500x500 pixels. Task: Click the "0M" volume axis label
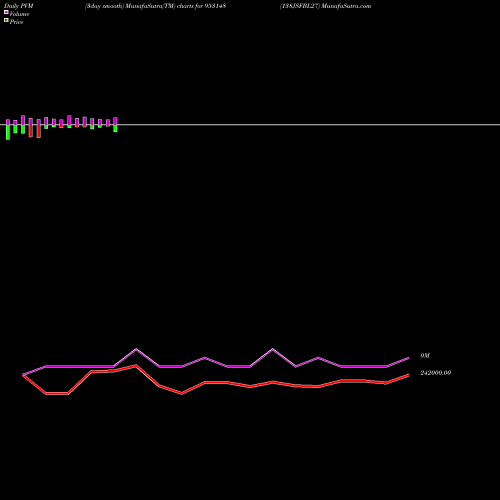click(x=425, y=356)
